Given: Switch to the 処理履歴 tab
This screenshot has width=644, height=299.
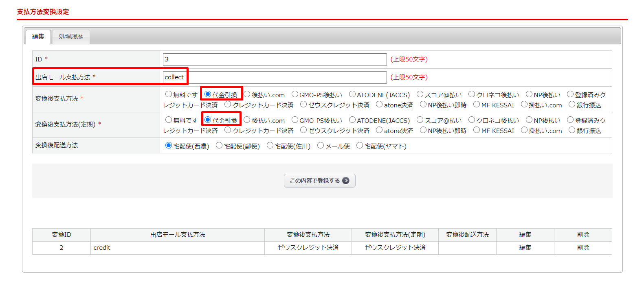Looking at the screenshot, I should point(71,37).
